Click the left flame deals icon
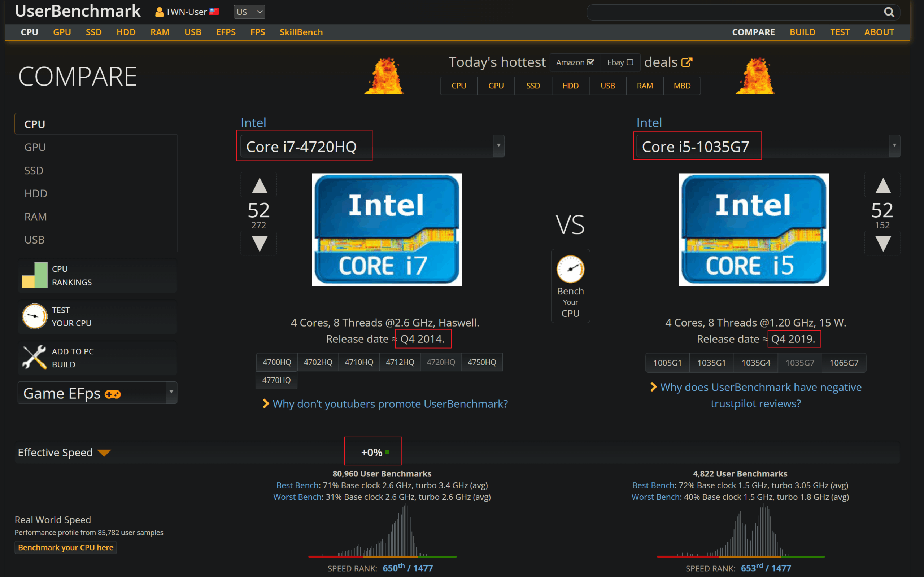Image resolution: width=924 pixels, height=577 pixels. click(385, 75)
